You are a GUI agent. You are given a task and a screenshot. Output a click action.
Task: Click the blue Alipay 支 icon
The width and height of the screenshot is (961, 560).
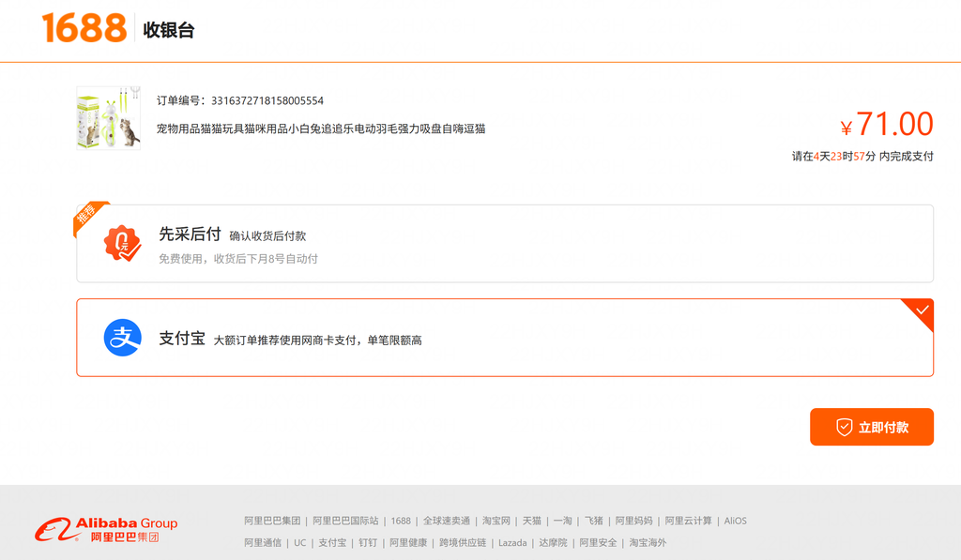[123, 338]
